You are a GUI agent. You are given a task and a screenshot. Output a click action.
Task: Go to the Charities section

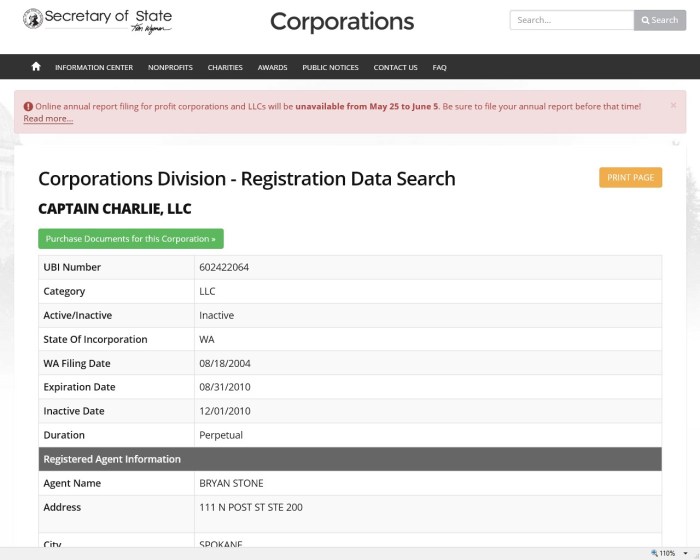click(x=225, y=68)
